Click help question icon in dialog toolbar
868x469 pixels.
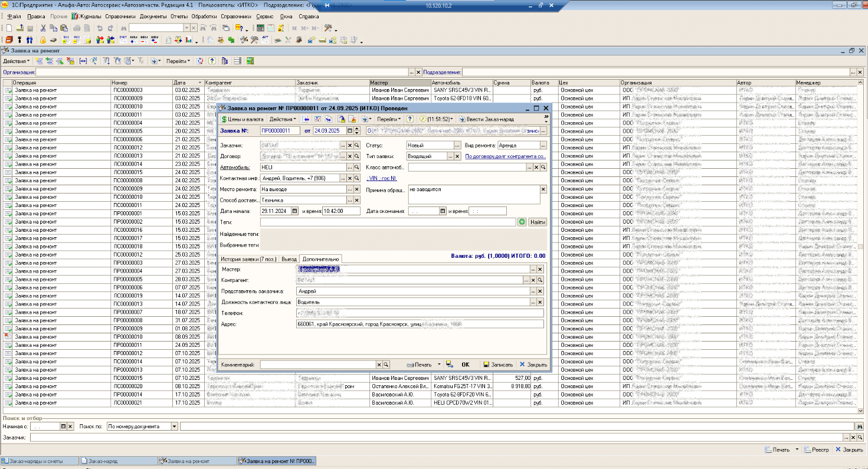410,119
